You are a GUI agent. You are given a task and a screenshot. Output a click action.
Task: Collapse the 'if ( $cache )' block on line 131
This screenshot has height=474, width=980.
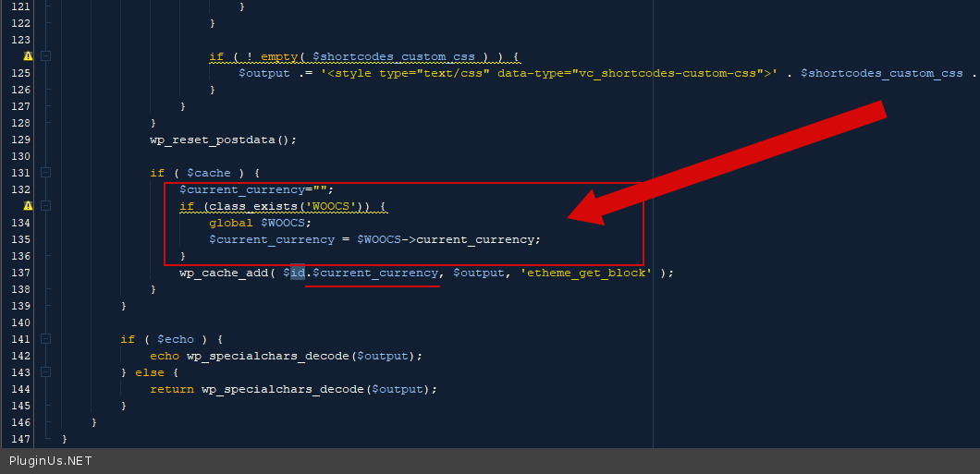pos(45,173)
